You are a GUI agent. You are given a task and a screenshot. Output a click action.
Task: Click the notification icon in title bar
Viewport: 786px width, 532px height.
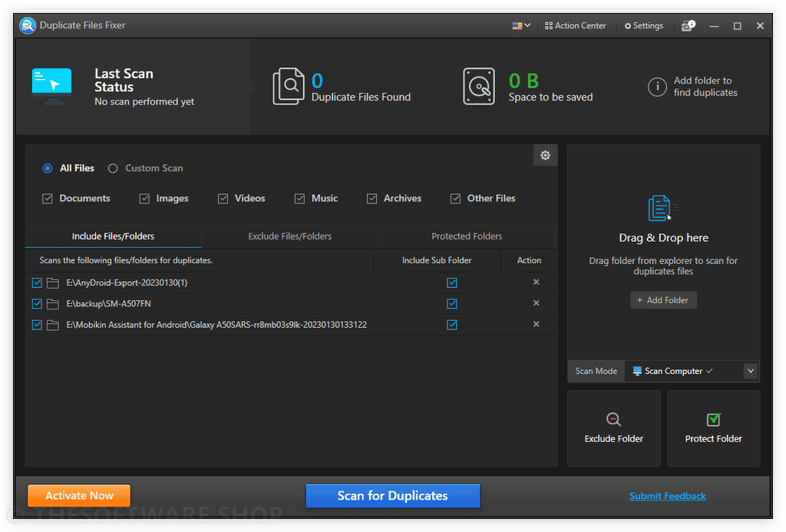click(x=689, y=25)
